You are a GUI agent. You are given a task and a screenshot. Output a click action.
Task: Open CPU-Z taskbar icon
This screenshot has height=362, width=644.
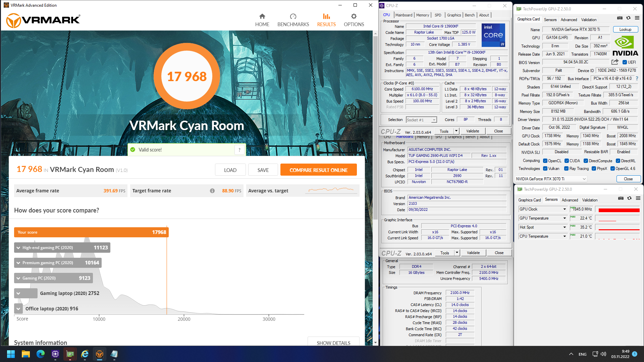[55, 354]
